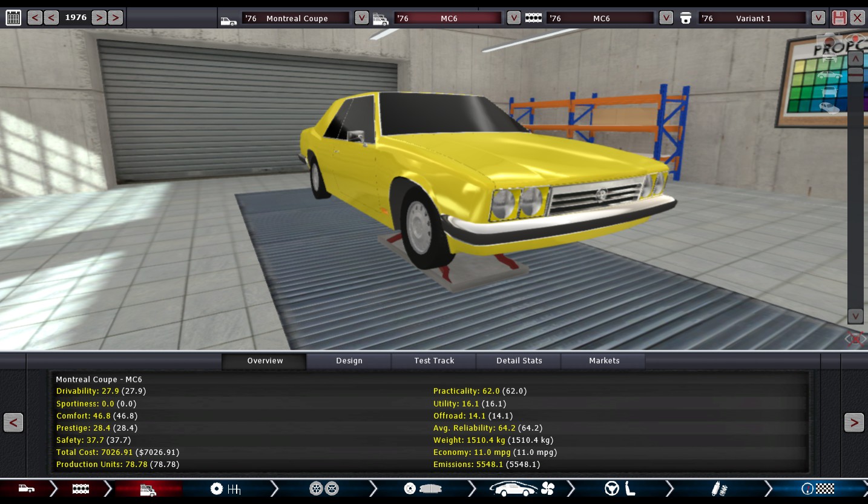Screen dimensions: 868x504
Task: Click the trim icon beside the red MC6 field
Action: [x=381, y=19]
